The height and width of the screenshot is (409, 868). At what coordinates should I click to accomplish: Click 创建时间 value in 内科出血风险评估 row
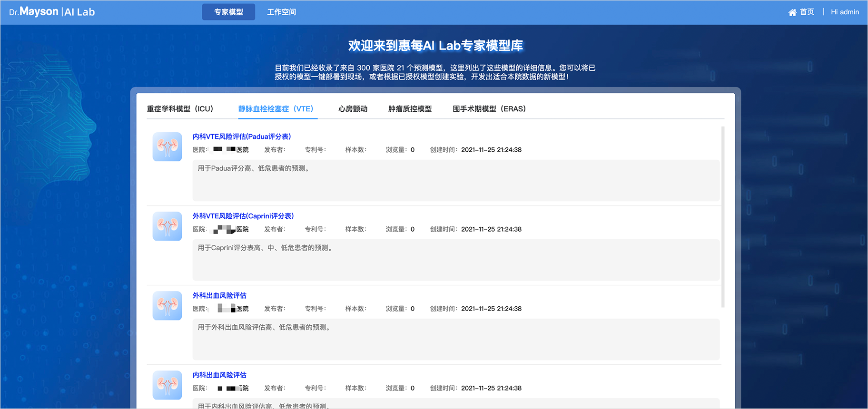click(491, 388)
